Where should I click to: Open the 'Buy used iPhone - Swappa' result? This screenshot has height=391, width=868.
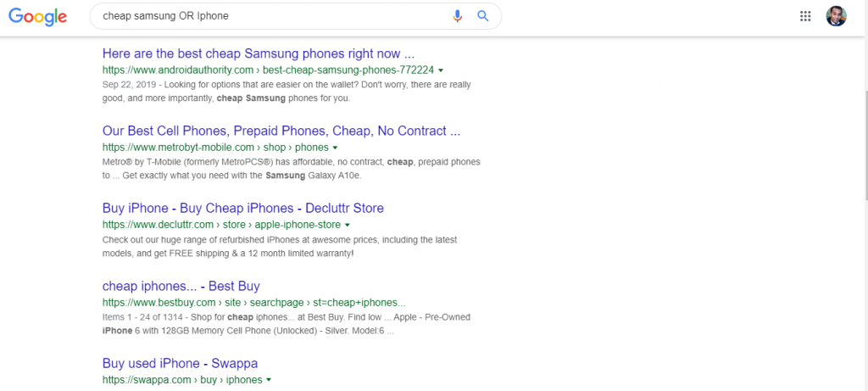(x=180, y=363)
